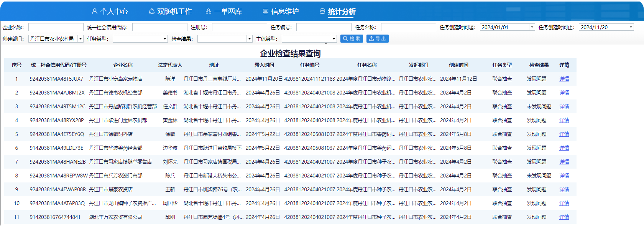Open the 任务创建时间止 date dropdown
644x232 pixels.
pos(631,27)
